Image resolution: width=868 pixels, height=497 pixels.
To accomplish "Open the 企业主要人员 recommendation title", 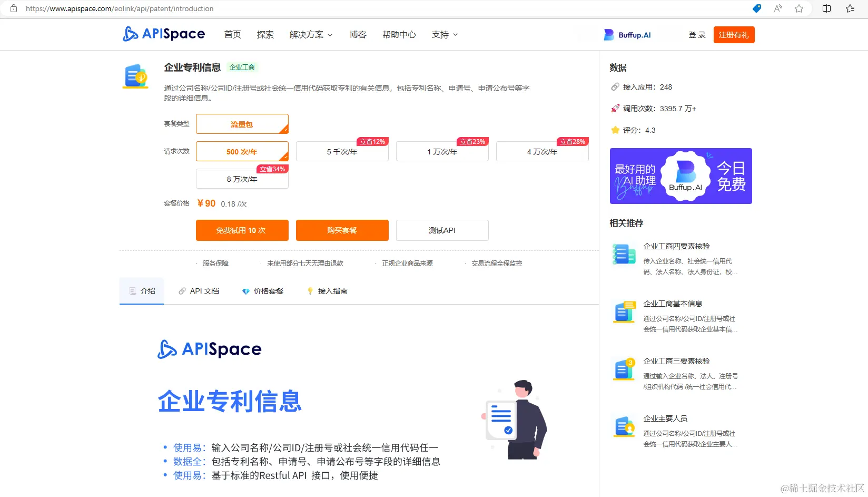I will [665, 418].
